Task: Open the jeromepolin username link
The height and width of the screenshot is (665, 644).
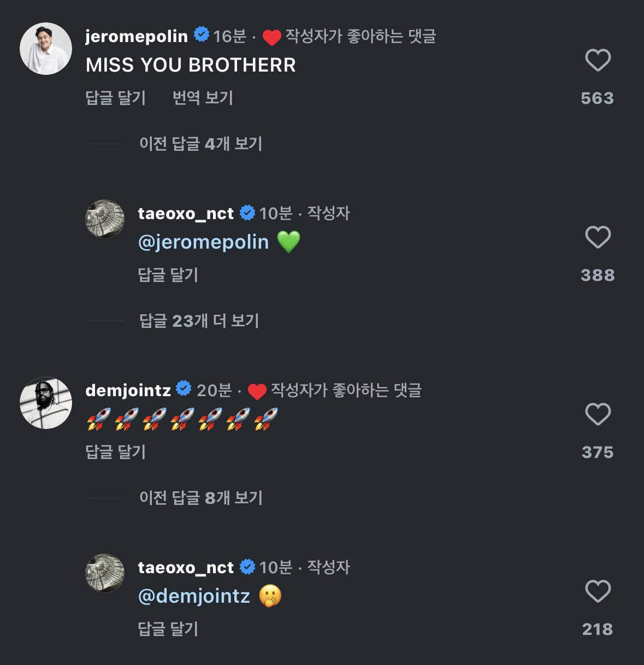Action: point(137,36)
